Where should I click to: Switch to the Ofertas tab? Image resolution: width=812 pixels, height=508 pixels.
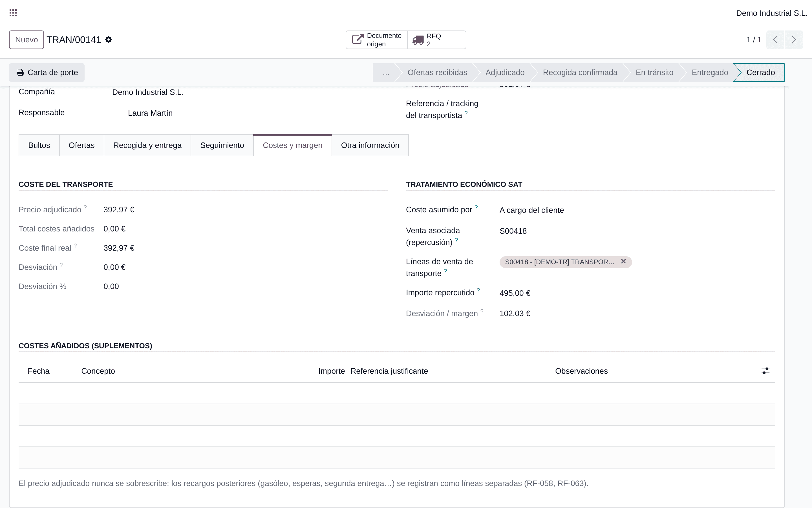pyautogui.click(x=81, y=145)
